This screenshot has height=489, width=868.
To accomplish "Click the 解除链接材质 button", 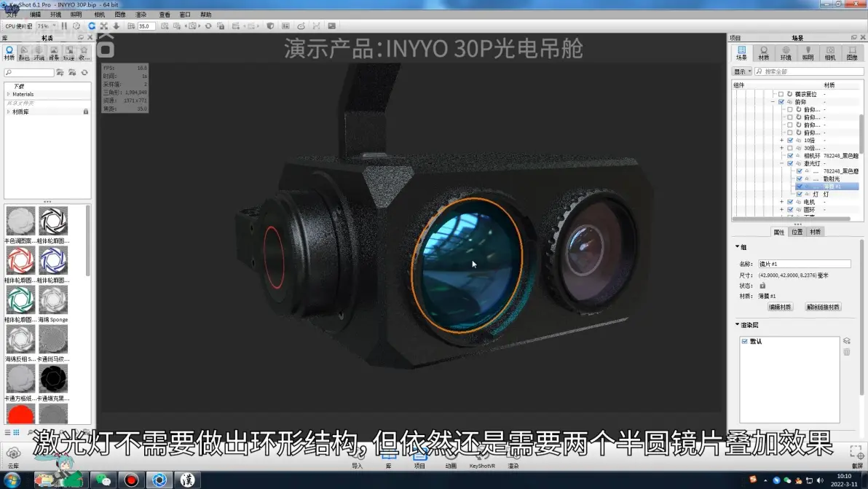I will tap(823, 307).
